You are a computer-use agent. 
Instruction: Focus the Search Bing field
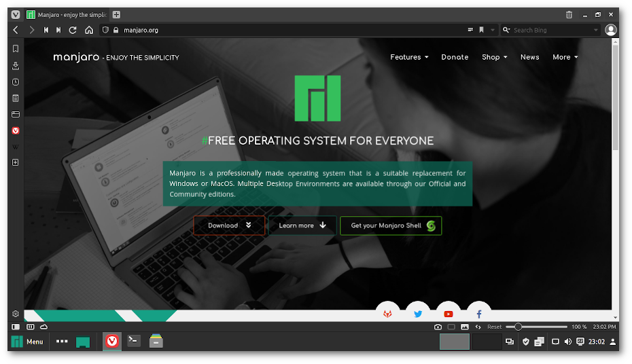pos(551,30)
